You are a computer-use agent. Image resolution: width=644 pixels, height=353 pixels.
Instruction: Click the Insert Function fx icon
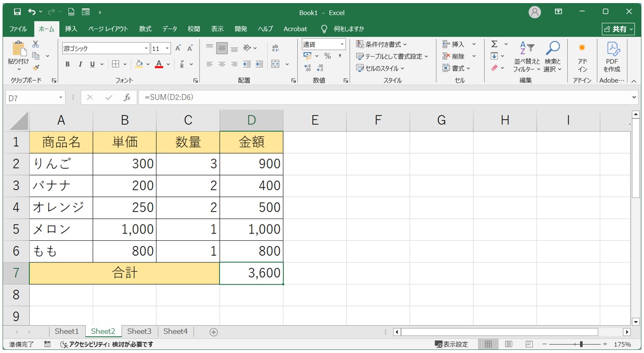[x=127, y=97]
